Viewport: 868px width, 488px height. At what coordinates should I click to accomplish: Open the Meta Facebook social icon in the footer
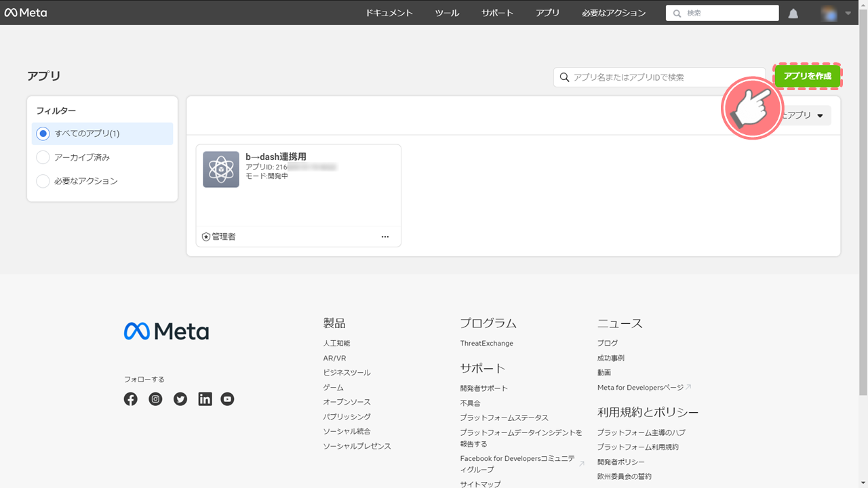[131, 399]
